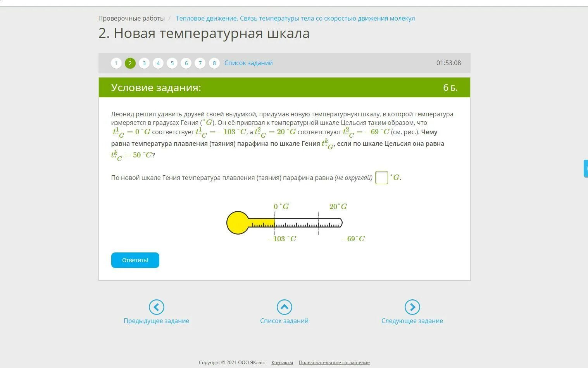
Task: Click the timer showing 01:53:08
Action: pos(448,62)
